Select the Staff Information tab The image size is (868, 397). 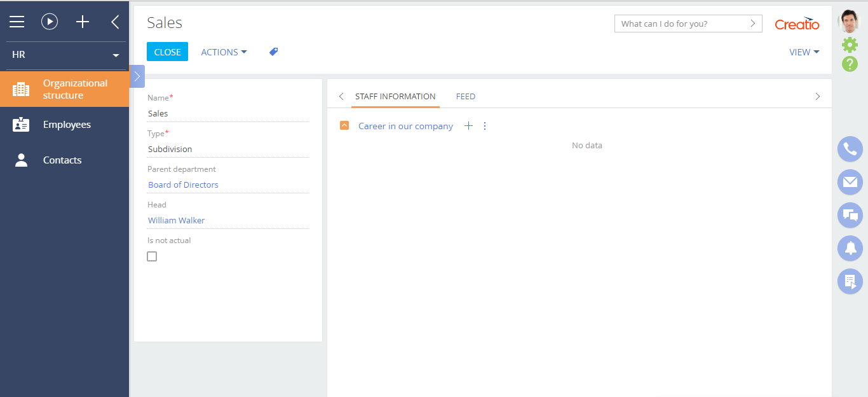point(395,97)
